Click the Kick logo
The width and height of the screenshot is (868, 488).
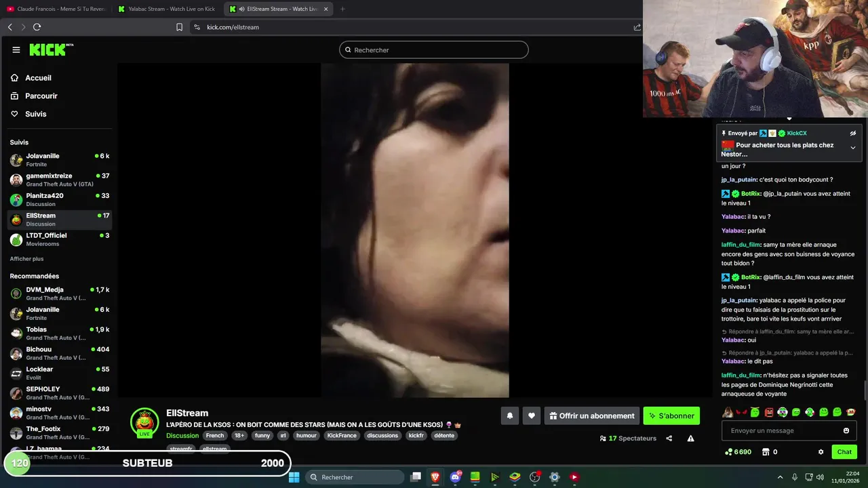pyautogui.click(x=51, y=49)
